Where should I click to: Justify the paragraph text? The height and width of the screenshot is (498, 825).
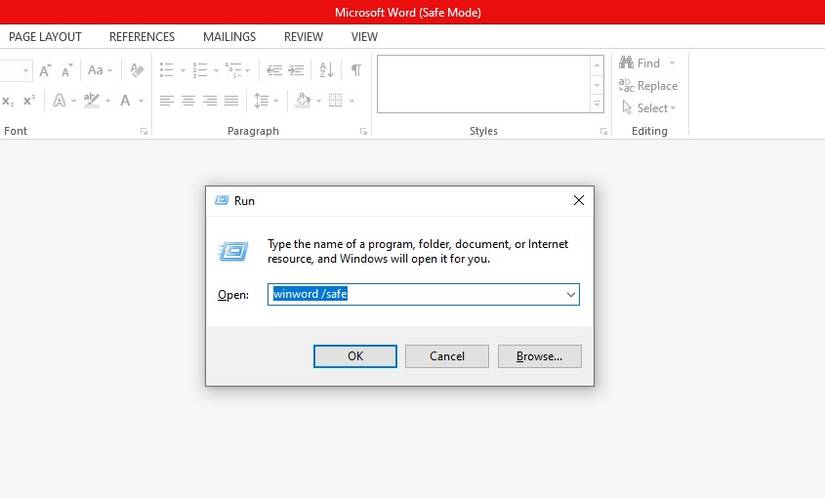[232, 100]
